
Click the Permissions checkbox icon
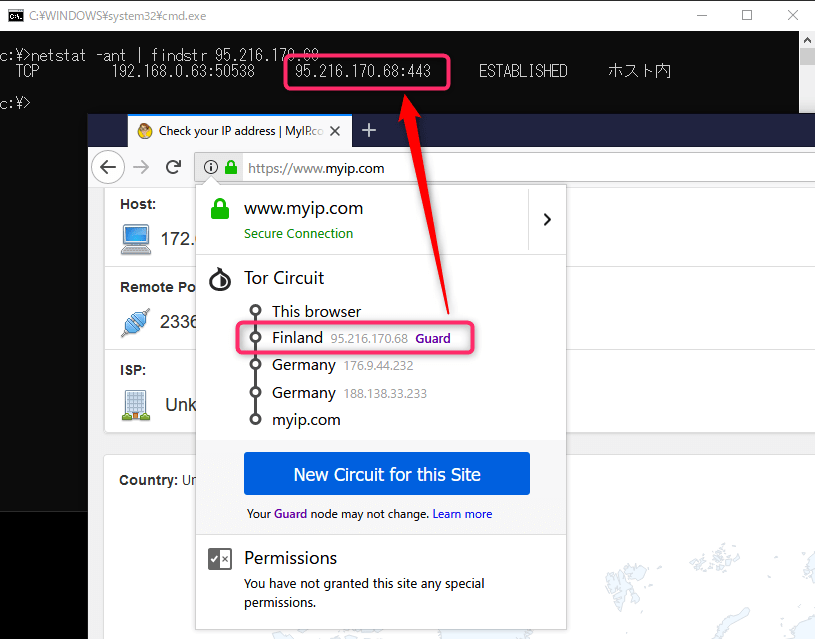click(x=220, y=559)
